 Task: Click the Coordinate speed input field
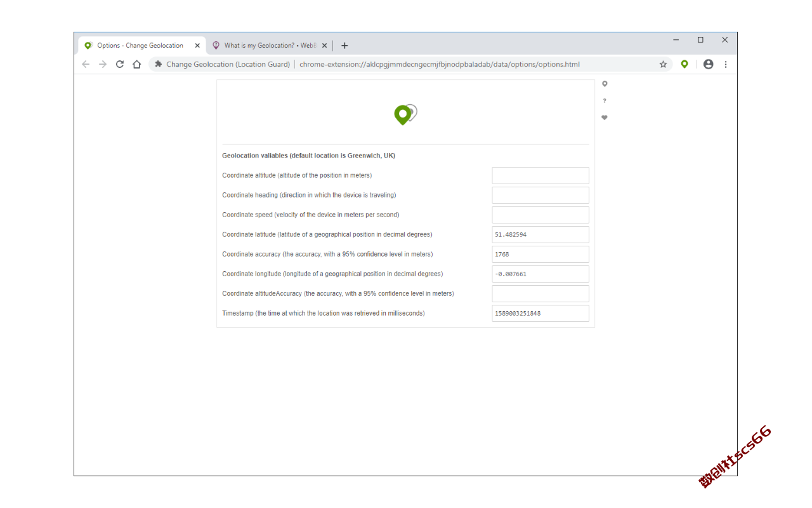pos(540,215)
